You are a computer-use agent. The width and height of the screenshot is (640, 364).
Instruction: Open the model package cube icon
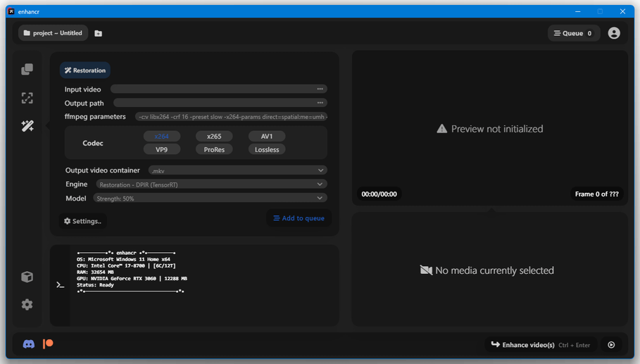coord(27,277)
